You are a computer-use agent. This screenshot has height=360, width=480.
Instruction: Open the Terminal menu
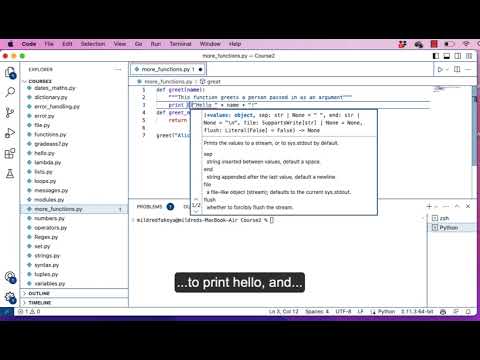tap(180, 44)
